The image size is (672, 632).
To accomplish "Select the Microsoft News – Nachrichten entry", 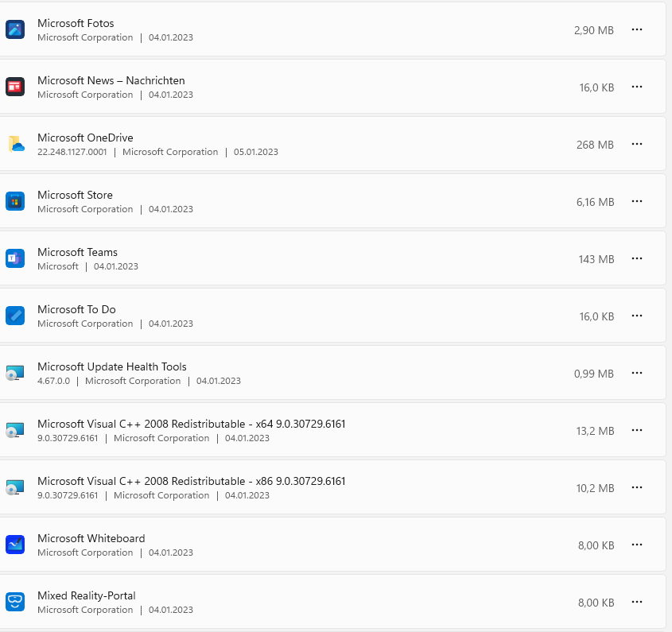I will [111, 80].
